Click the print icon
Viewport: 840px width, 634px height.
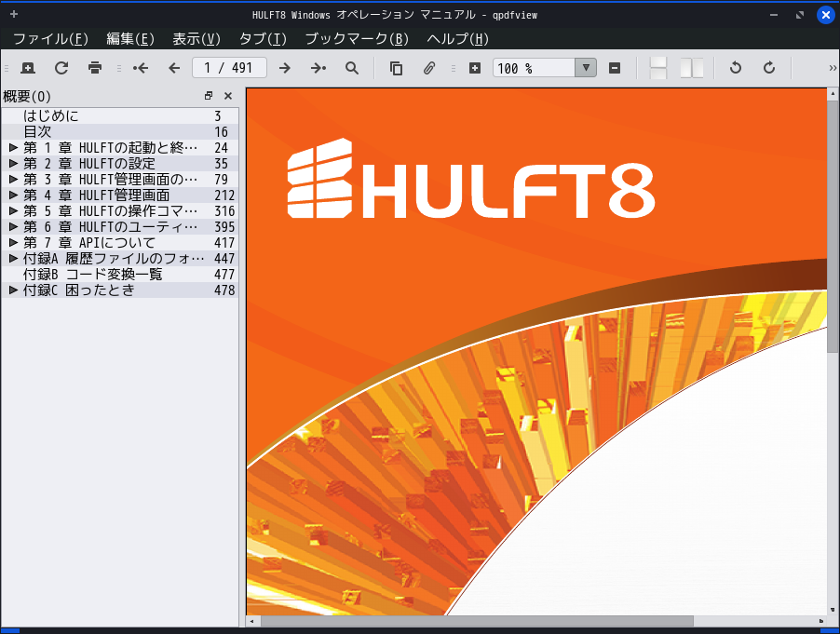[95, 68]
